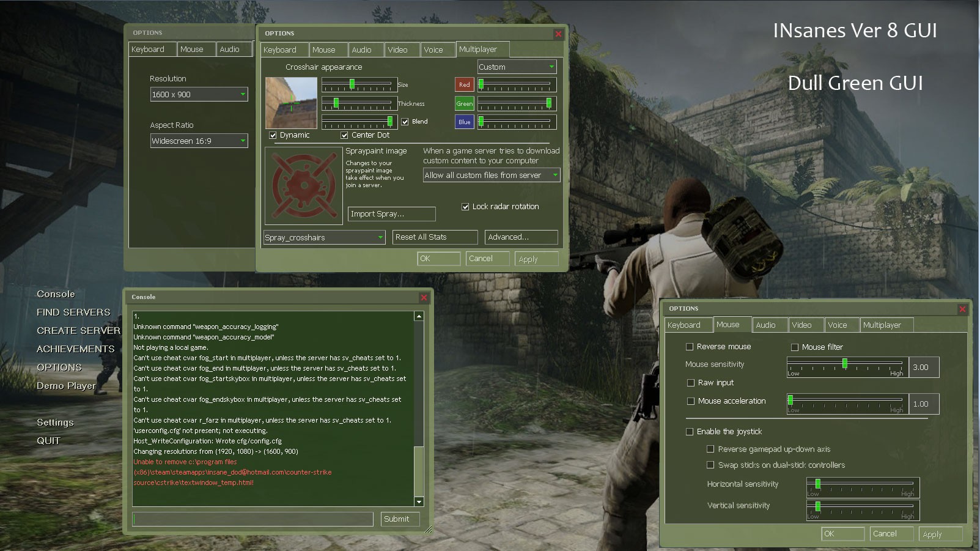
Task: Click the console command input field
Action: pos(252,519)
